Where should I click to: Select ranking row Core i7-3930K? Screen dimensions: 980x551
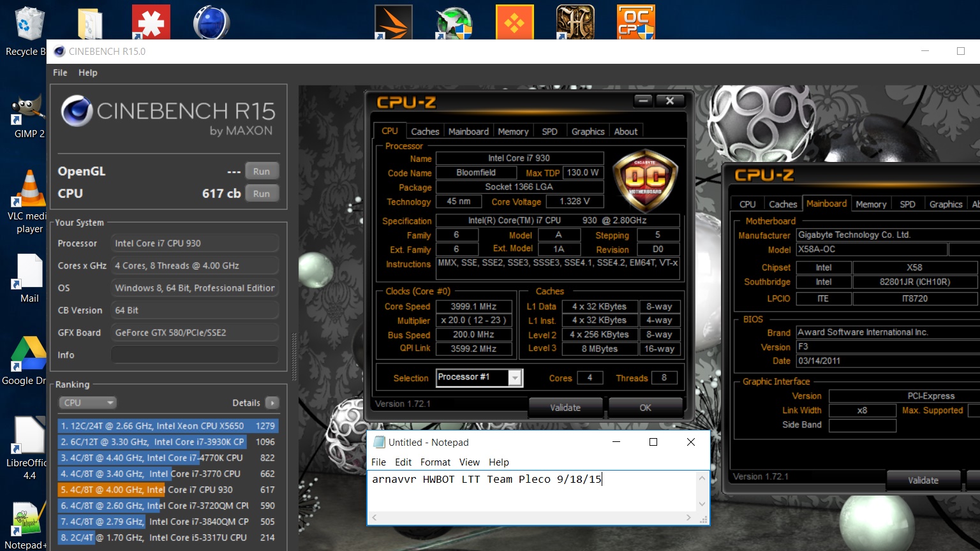[168, 442]
